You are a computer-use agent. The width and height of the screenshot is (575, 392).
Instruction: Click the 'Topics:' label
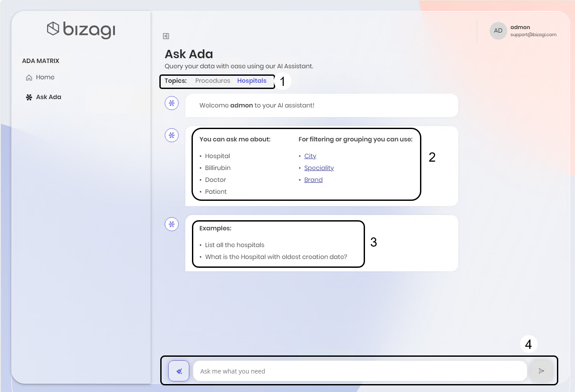[176, 81]
